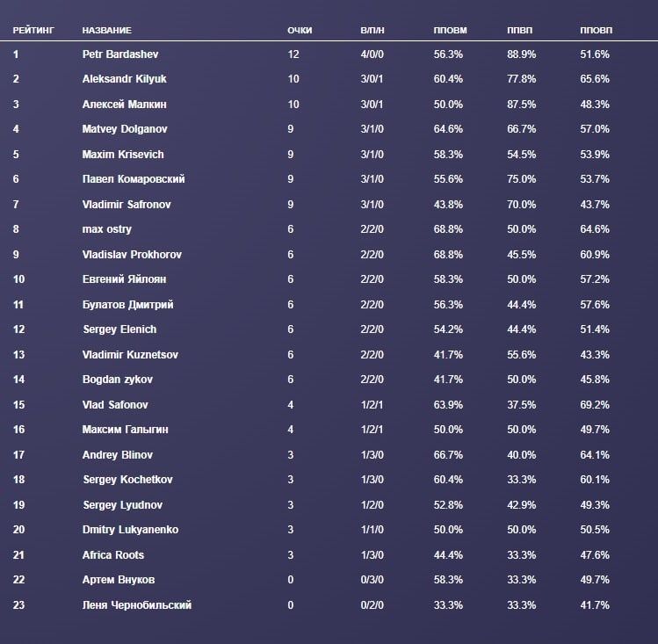The image size is (658, 644).
Task: Click on Matvey Dolganov's name
Action: (124, 129)
